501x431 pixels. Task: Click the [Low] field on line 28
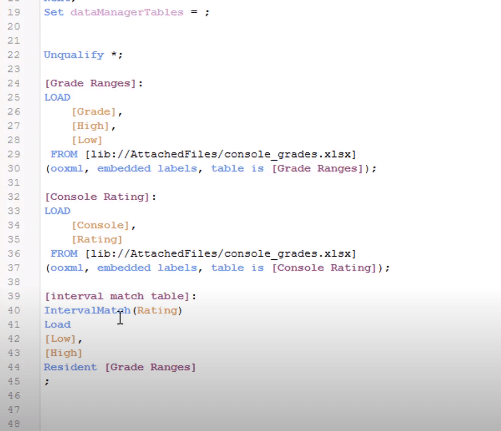[87, 140]
